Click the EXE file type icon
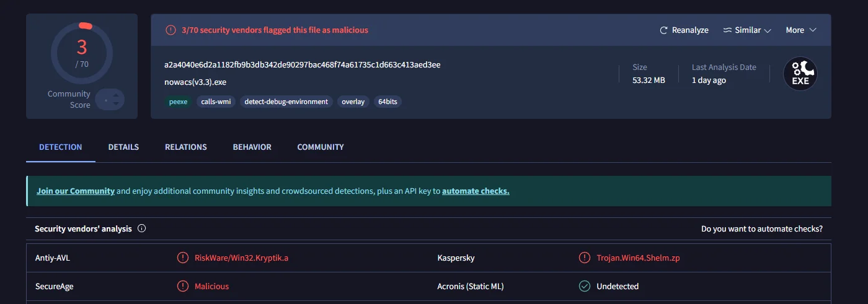 pyautogui.click(x=800, y=74)
